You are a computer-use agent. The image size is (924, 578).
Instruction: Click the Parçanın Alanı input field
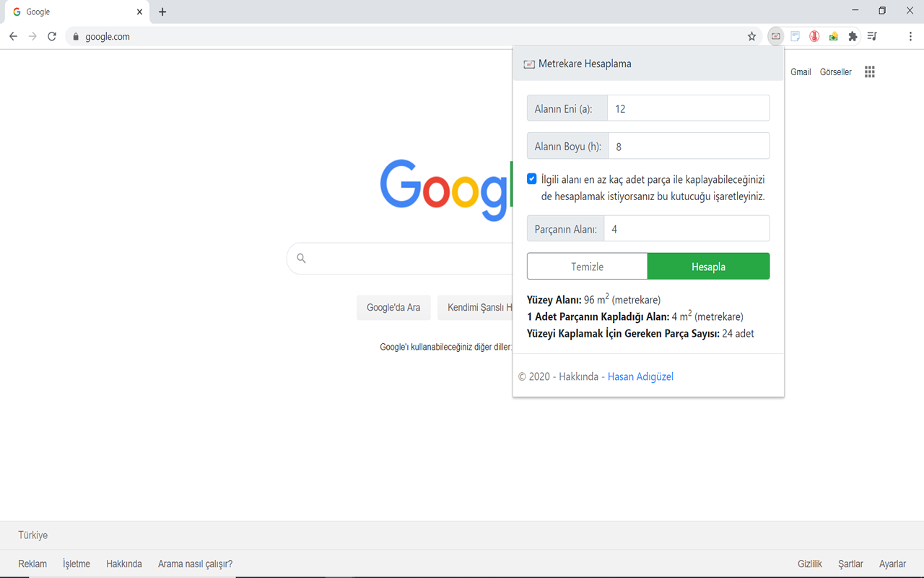pyautogui.click(x=687, y=228)
